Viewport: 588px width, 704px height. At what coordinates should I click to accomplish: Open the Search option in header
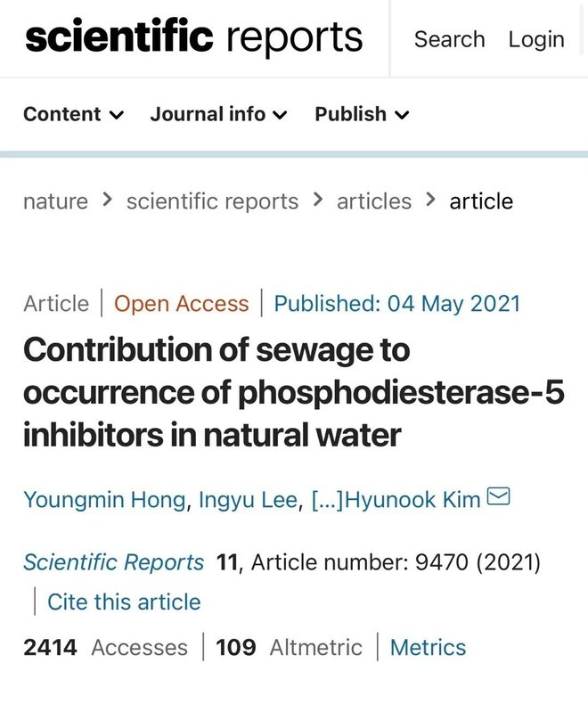click(449, 40)
